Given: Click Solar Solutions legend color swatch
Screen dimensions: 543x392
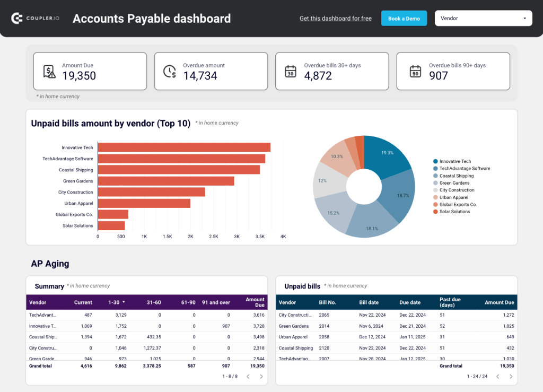Looking at the screenshot, I should tap(435, 212).
